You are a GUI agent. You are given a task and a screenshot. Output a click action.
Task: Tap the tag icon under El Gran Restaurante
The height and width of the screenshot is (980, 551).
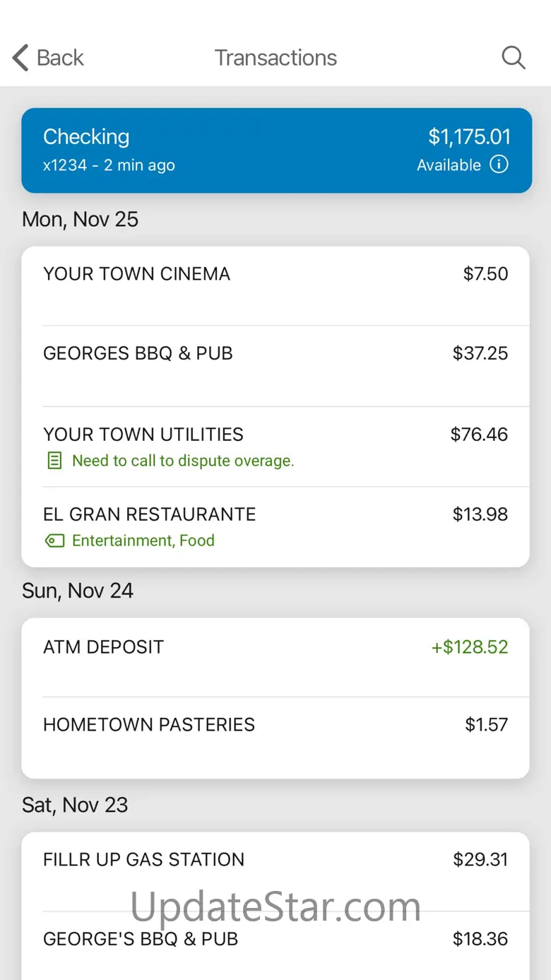(x=54, y=541)
